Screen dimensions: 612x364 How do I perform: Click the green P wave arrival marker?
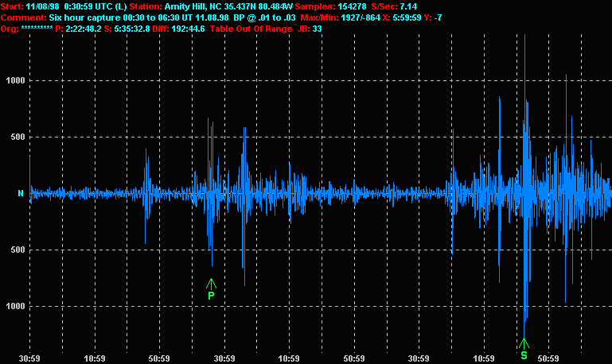click(211, 289)
